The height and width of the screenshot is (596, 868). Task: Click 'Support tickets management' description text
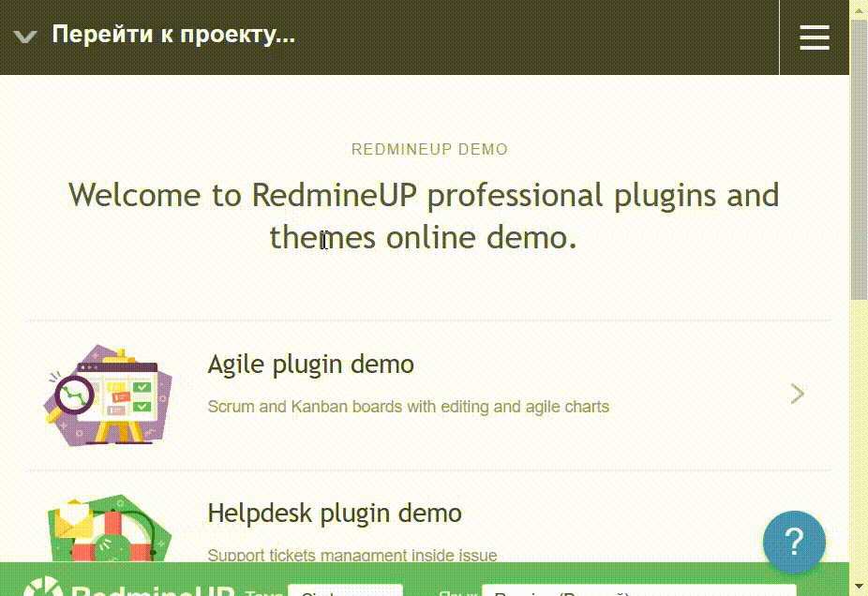point(352,556)
